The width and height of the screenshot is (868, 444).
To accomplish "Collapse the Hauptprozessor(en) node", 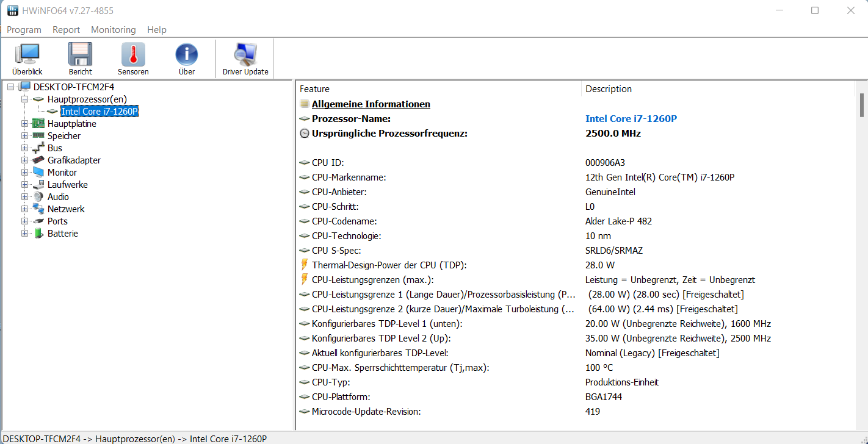I will (x=25, y=99).
